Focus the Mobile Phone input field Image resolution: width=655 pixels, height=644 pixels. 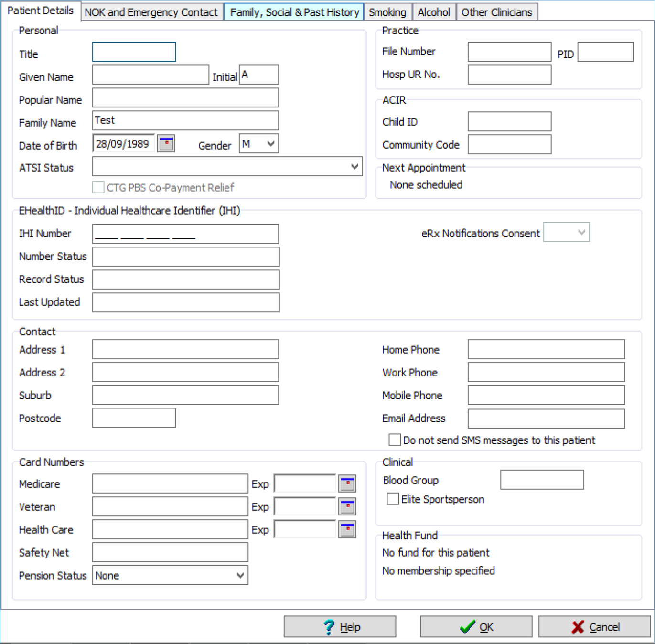click(546, 395)
